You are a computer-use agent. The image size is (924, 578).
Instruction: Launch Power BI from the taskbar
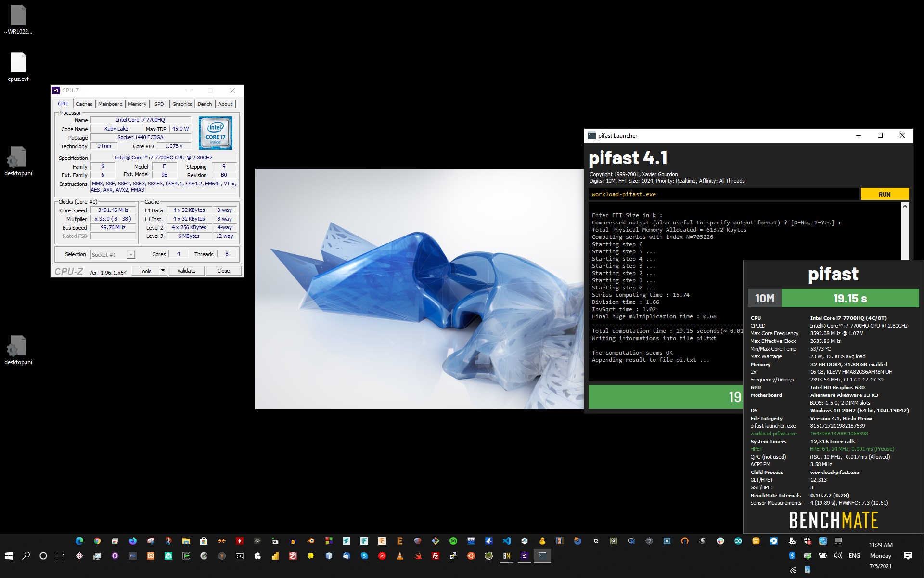tap(275, 556)
